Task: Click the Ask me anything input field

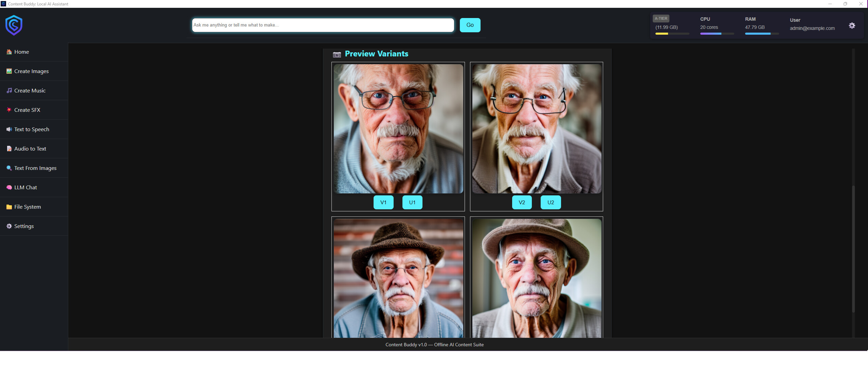Action: click(323, 25)
